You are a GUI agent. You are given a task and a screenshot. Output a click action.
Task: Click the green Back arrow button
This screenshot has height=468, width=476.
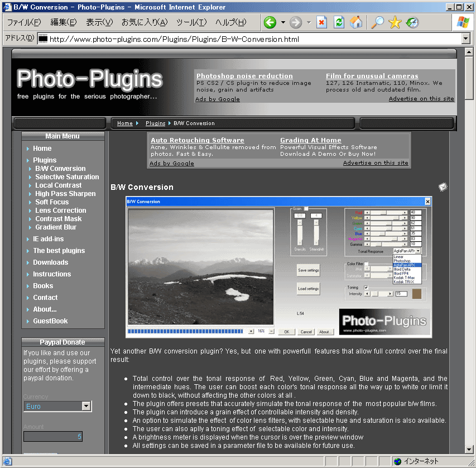pos(270,22)
